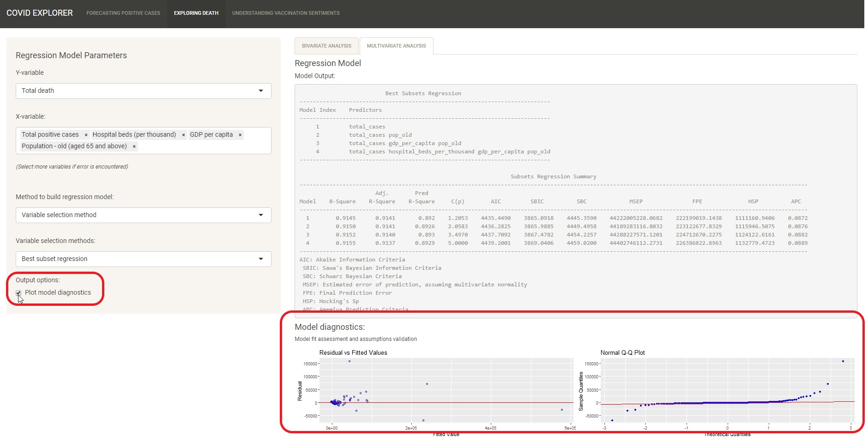The width and height of the screenshot is (868, 437).
Task: Remove the GDP per capita tag
Action: pyautogui.click(x=240, y=135)
